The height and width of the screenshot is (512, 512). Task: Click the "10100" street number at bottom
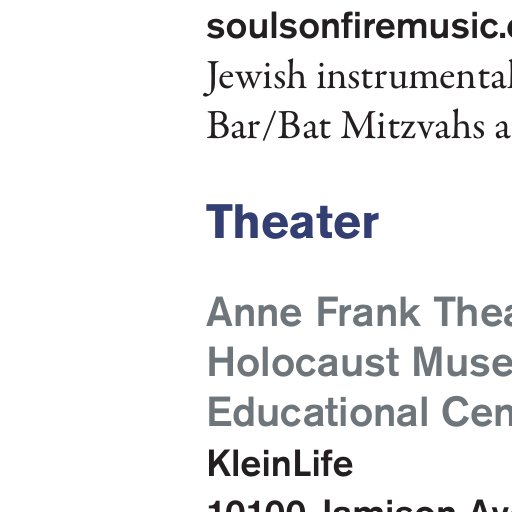tap(257, 507)
